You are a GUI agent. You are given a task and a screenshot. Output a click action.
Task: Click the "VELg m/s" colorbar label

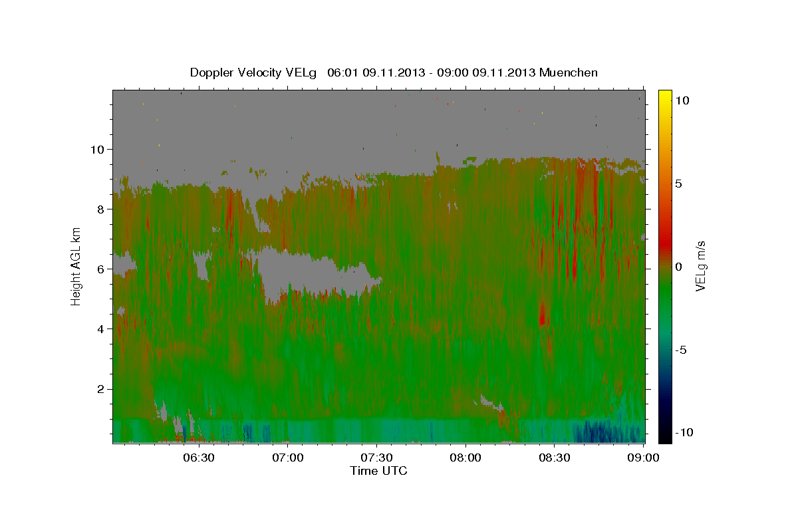pyautogui.click(x=700, y=266)
